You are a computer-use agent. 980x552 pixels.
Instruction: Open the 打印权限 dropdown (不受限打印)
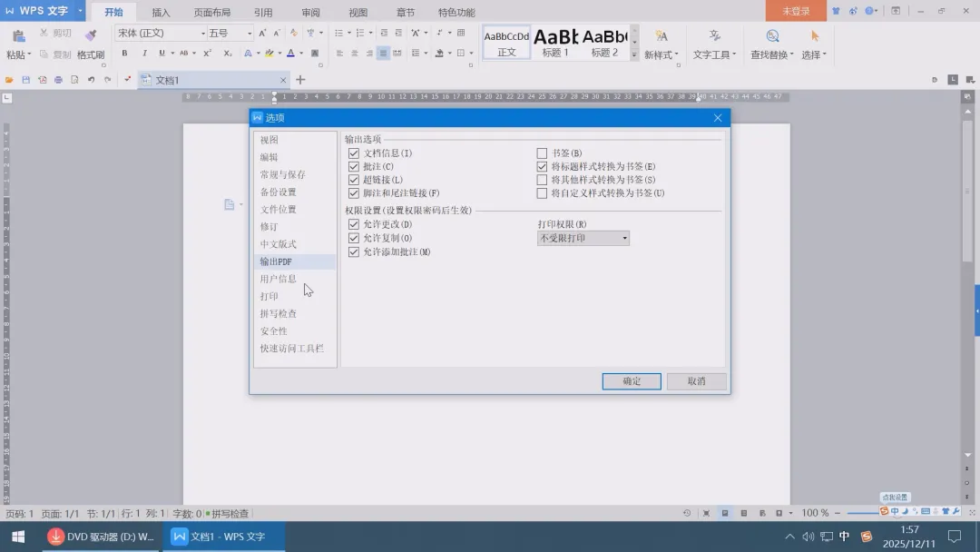[x=583, y=238]
